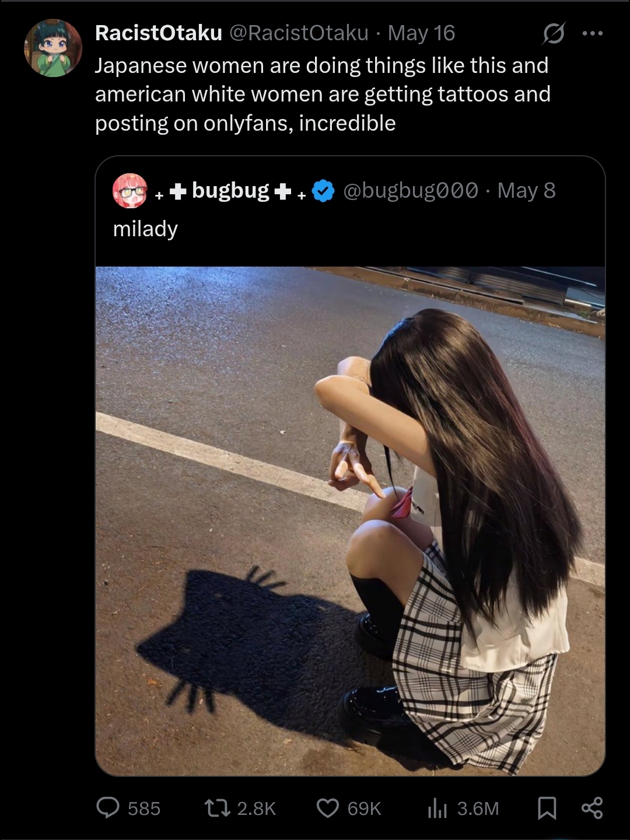Open the RacistOtaku display name link

(x=159, y=33)
